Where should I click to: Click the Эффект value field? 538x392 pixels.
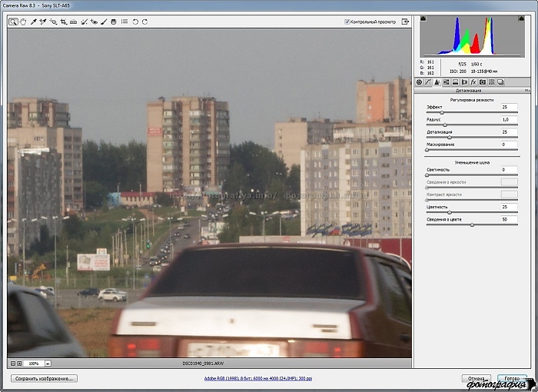pyautogui.click(x=509, y=107)
